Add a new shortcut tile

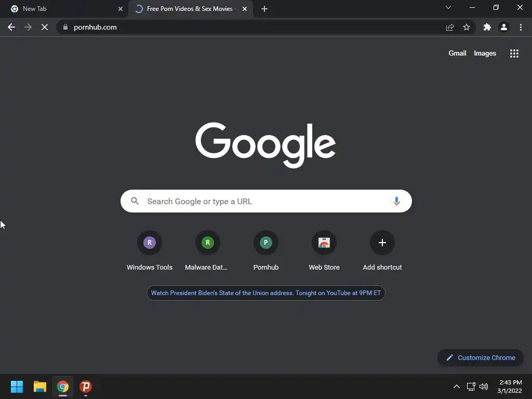(x=382, y=251)
